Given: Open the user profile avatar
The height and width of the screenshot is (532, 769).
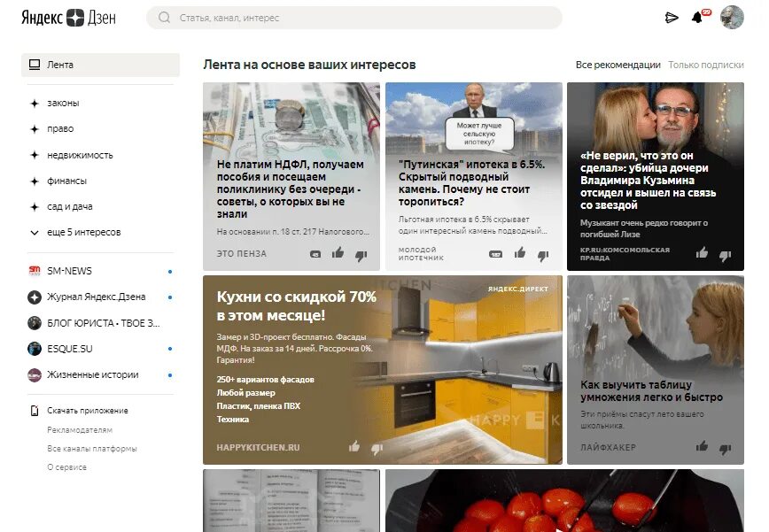Looking at the screenshot, I should 732,17.
